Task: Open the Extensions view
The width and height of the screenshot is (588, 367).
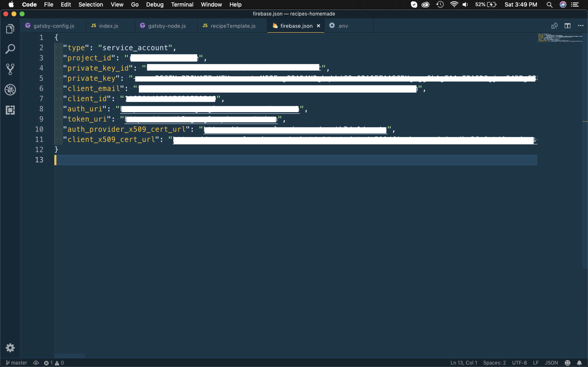Action: 10,110
